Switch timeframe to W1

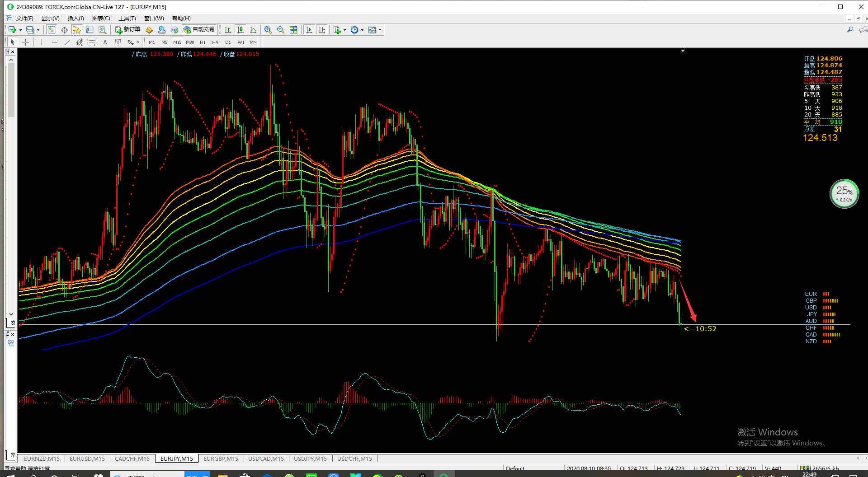pos(241,42)
